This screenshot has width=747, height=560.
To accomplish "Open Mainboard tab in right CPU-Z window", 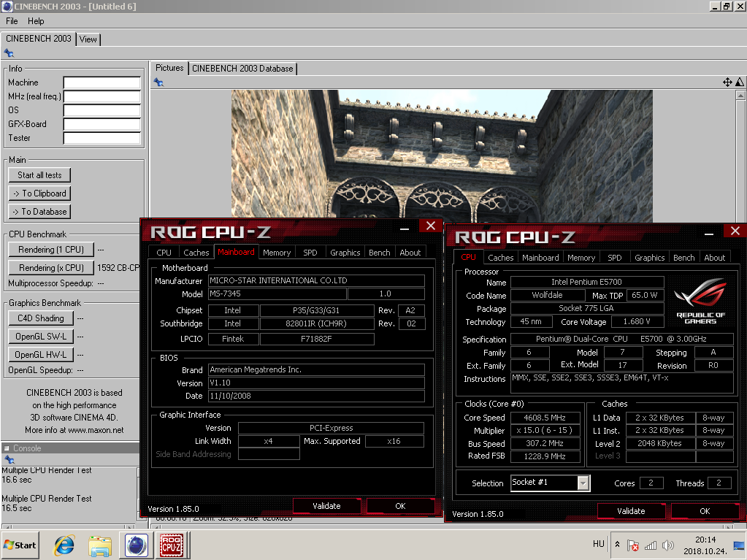I will click(541, 258).
